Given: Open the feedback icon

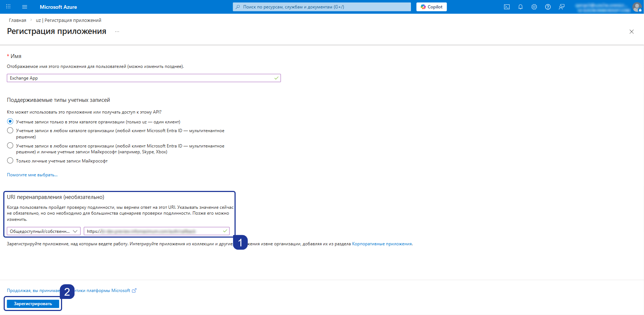Looking at the screenshot, I should [562, 7].
